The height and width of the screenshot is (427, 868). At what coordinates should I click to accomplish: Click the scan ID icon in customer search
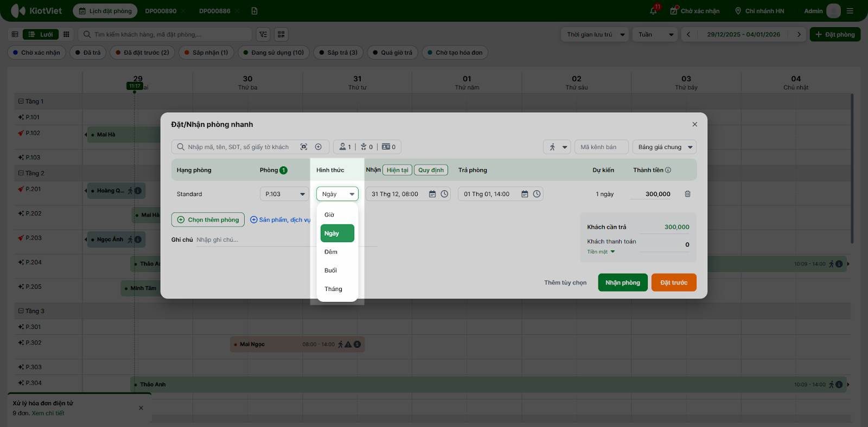click(x=304, y=147)
